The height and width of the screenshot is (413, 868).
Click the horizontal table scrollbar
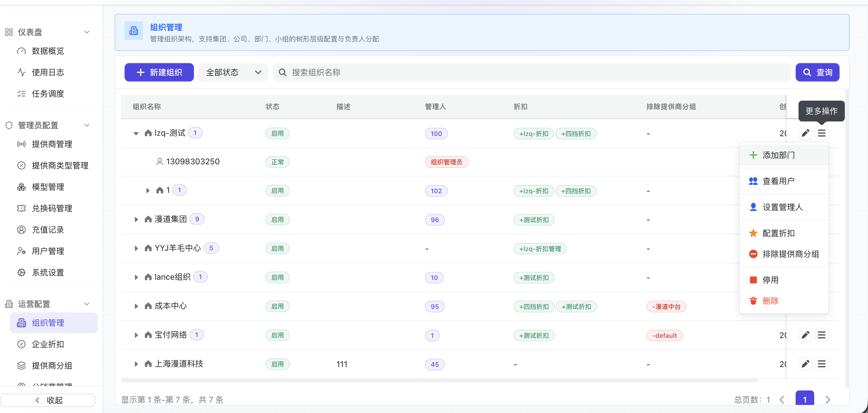click(x=440, y=380)
